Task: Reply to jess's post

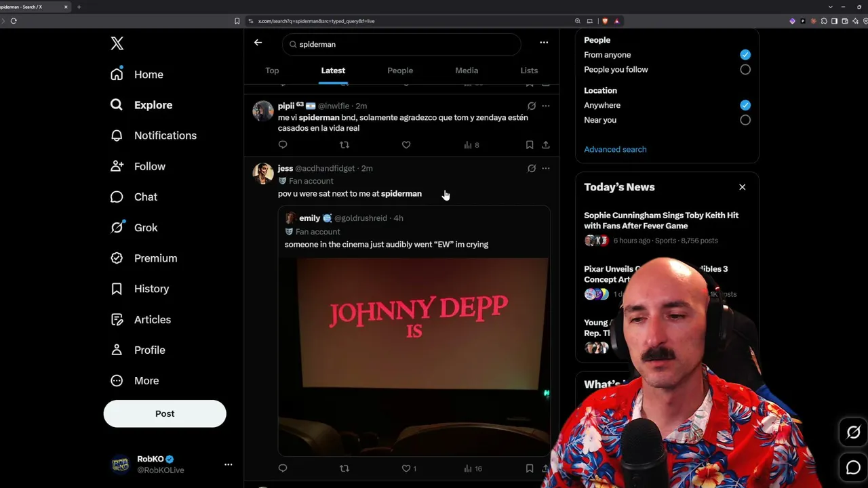Action: point(283,468)
